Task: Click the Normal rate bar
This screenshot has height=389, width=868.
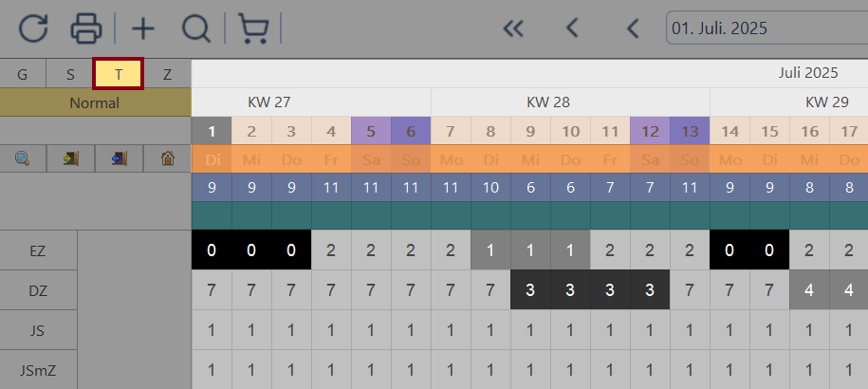Action: pos(95,102)
